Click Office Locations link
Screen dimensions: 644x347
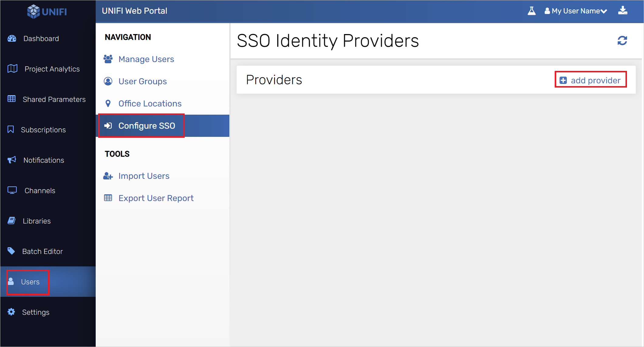150,103
